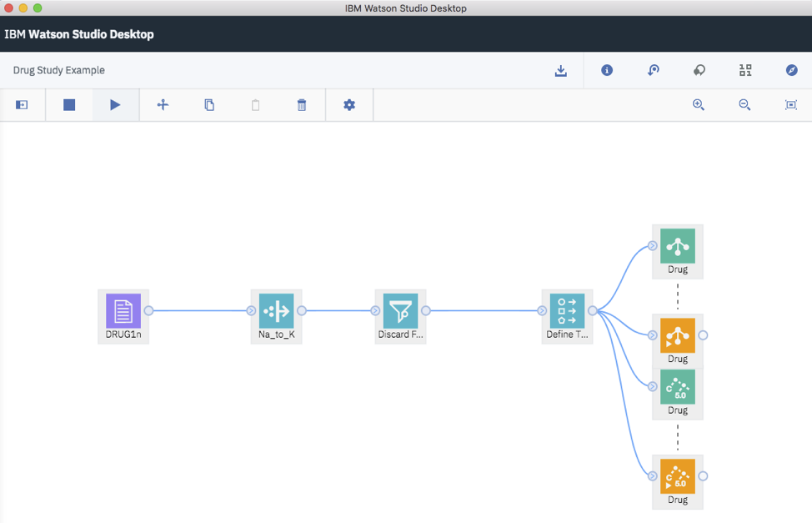Click the paste clipboard icon

point(255,105)
